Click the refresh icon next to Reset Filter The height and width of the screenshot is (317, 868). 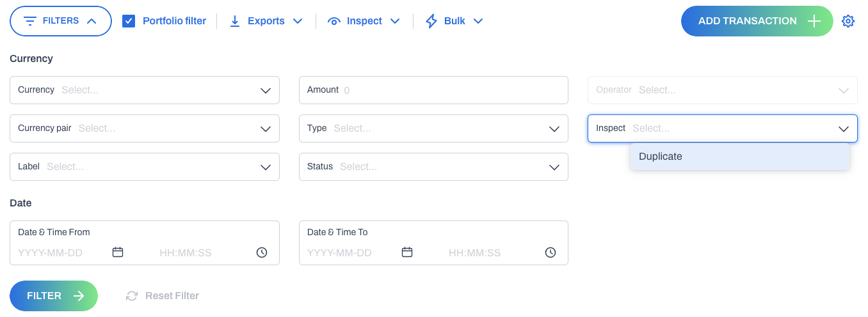132,296
